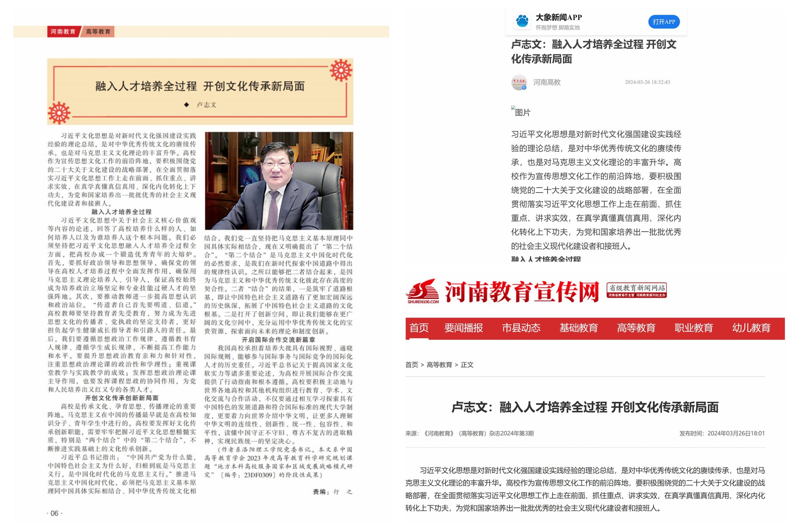Click the broken 图片 image placeholder
The image size is (798, 532).
[x=521, y=112]
